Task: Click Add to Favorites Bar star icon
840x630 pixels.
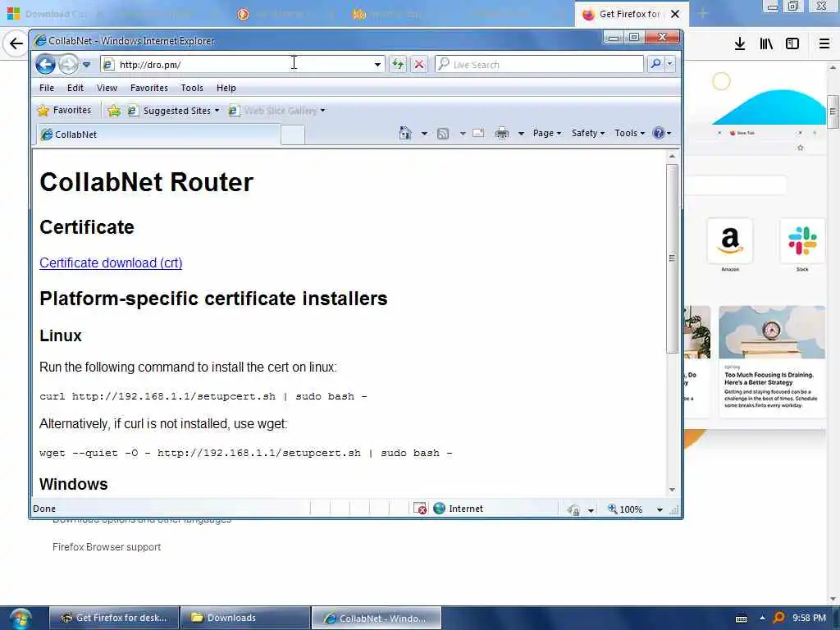Action: 113,111
